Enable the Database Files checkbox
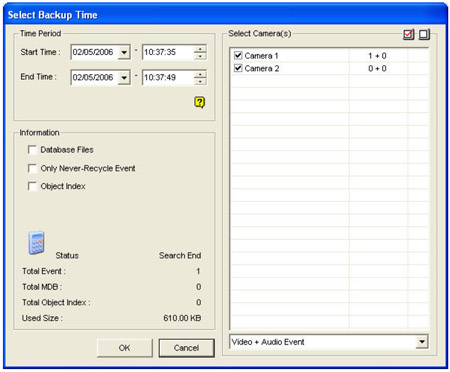Viewport: 450px width, 372px height. tap(32, 150)
